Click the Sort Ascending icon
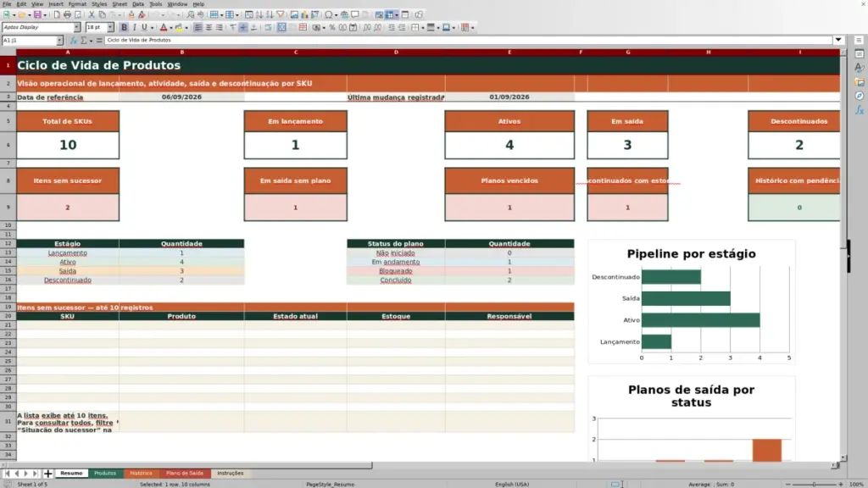The image size is (868, 488). pyautogui.click(x=259, y=14)
